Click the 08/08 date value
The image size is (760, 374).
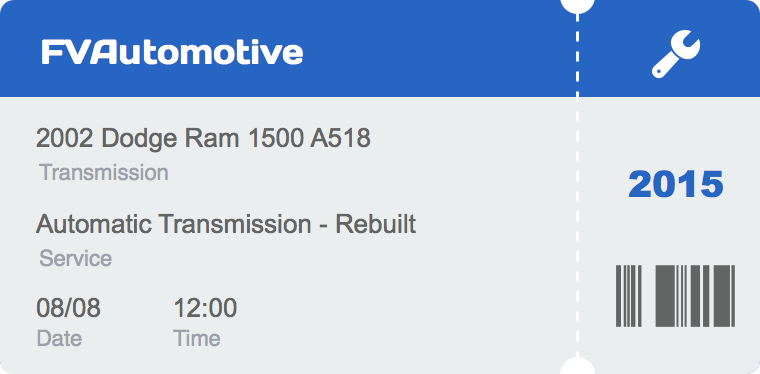coord(68,308)
